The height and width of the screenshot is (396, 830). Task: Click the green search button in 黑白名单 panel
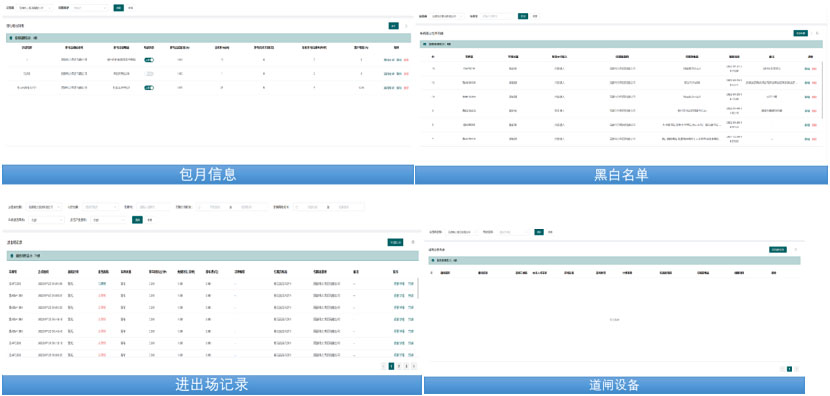[x=523, y=16]
